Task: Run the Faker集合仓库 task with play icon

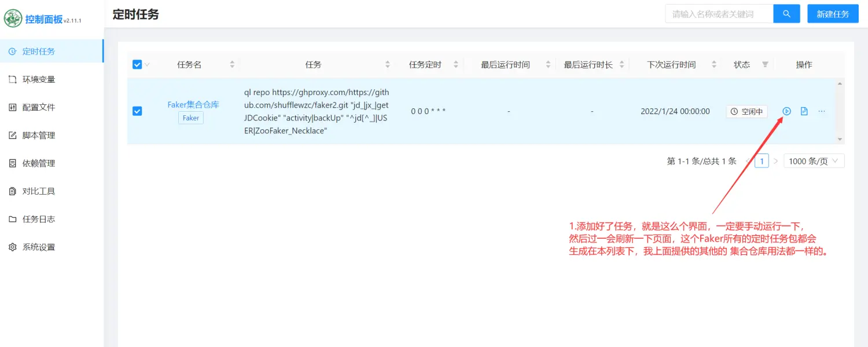Action: (786, 111)
